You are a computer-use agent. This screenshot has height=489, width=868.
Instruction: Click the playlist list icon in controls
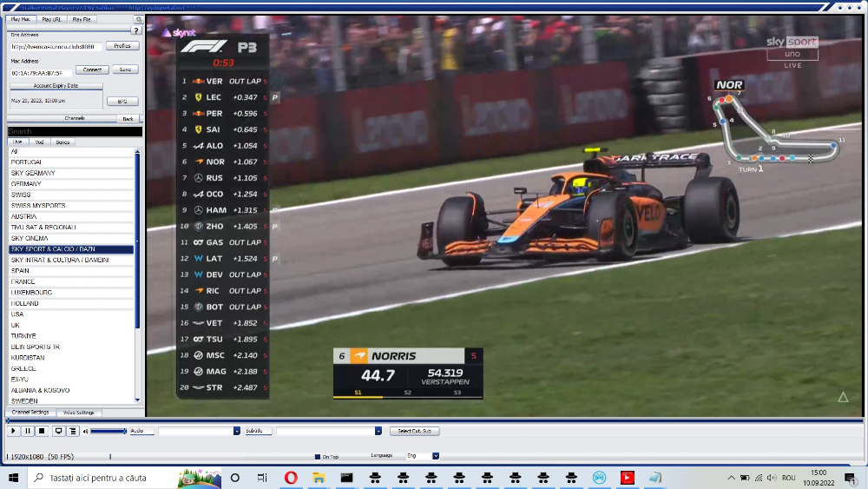point(73,431)
